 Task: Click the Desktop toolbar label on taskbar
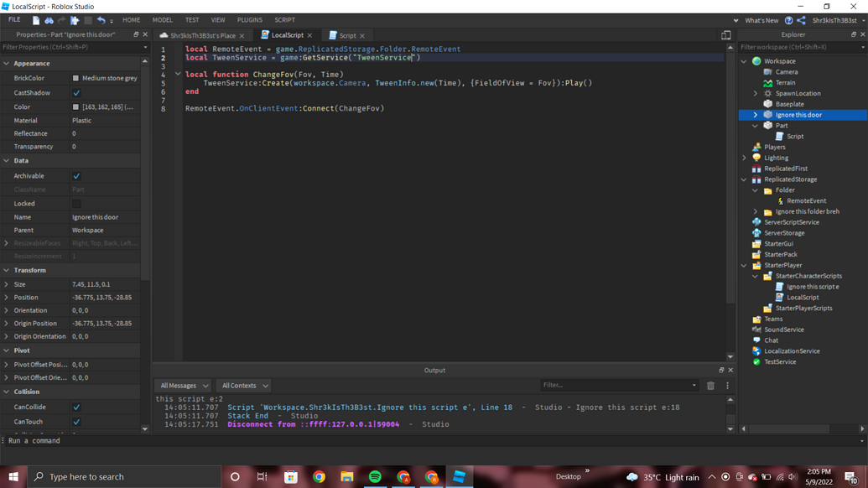568,477
